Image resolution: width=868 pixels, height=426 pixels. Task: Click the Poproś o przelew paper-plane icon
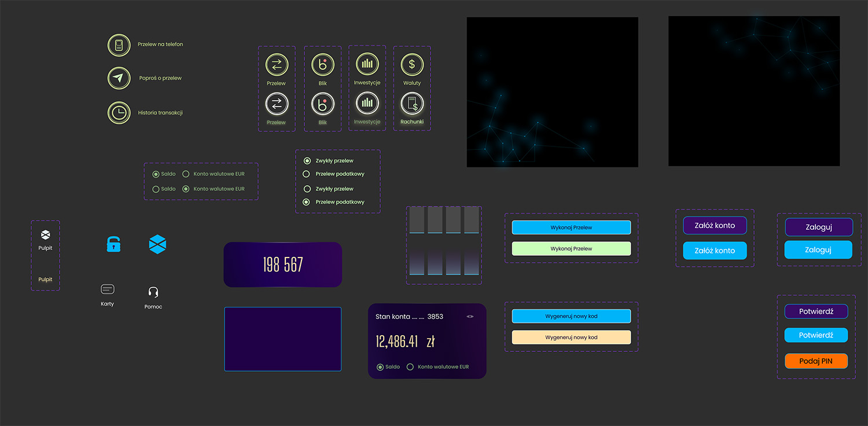[x=119, y=78]
